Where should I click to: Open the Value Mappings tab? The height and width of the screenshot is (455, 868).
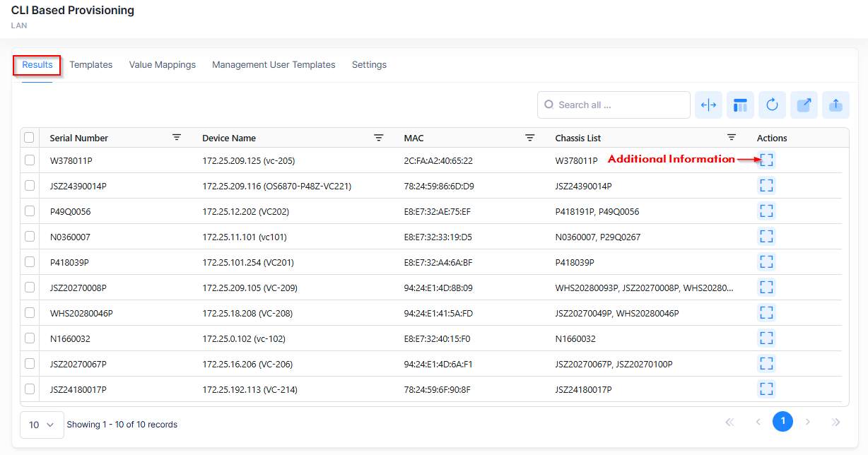click(x=162, y=65)
